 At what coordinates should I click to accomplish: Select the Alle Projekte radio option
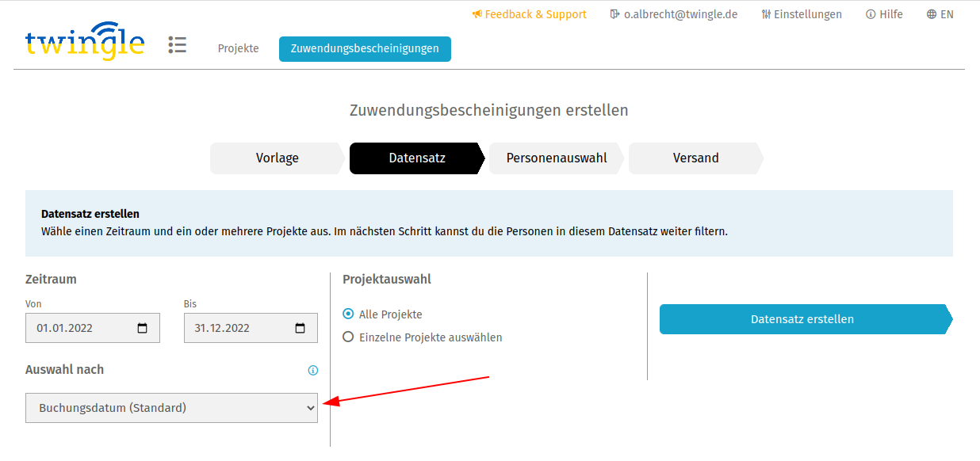point(348,314)
